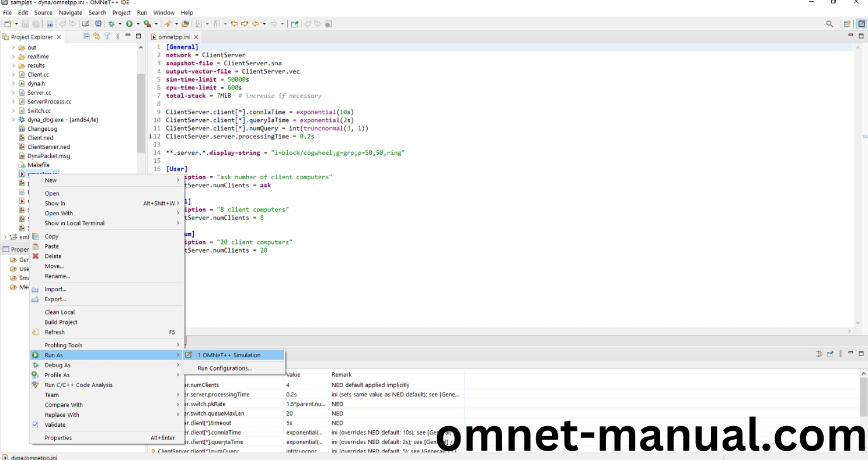Collapse all in Project Explorer

point(87,36)
